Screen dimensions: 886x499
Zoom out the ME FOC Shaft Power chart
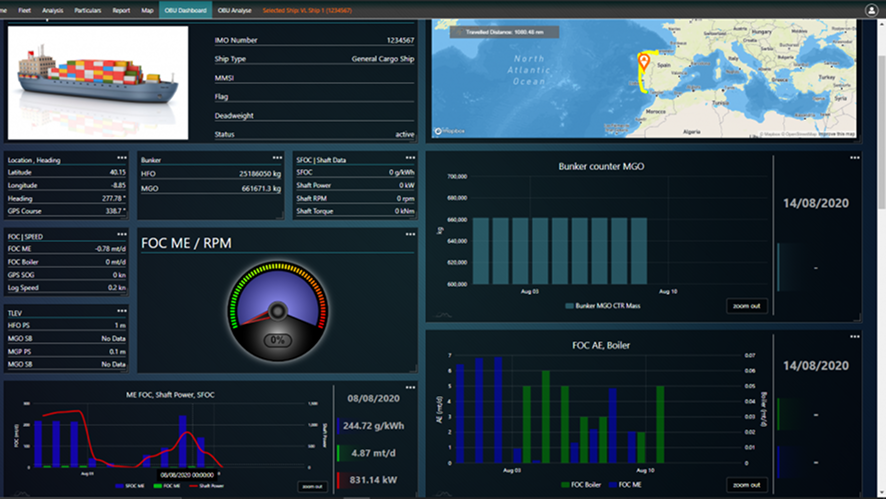(x=312, y=486)
